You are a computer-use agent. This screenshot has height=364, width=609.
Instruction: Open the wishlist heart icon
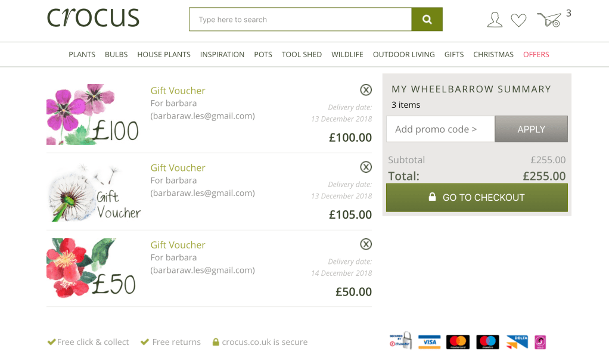[518, 20]
